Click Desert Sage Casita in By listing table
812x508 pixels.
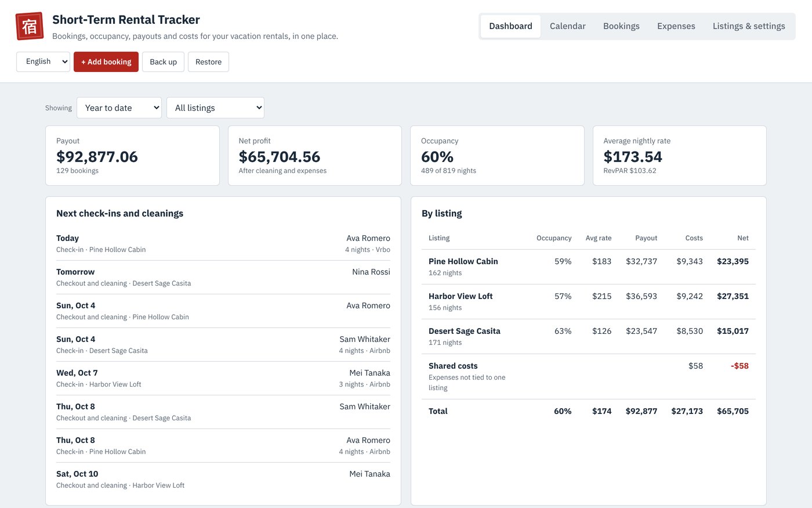pyautogui.click(x=464, y=331)
